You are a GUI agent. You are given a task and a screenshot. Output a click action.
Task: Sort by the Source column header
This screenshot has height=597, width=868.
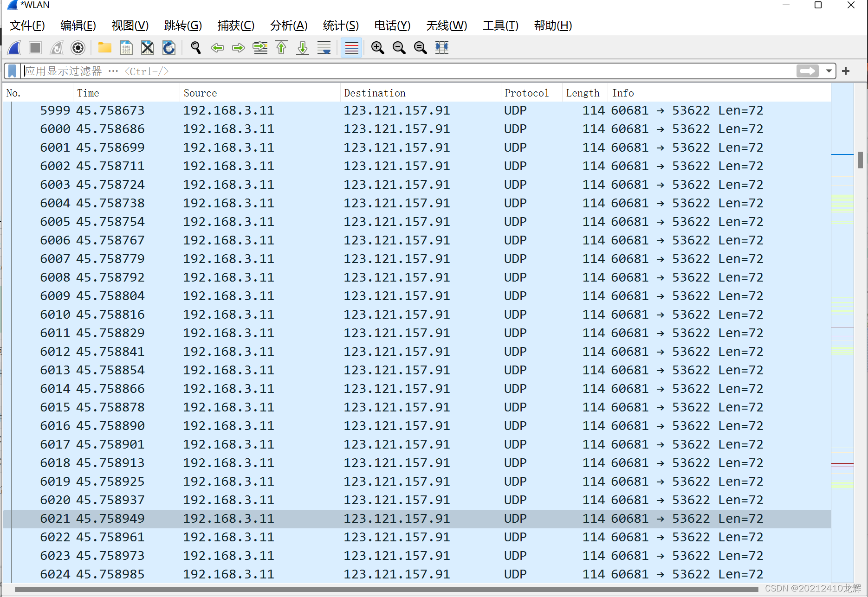[260, 93]
